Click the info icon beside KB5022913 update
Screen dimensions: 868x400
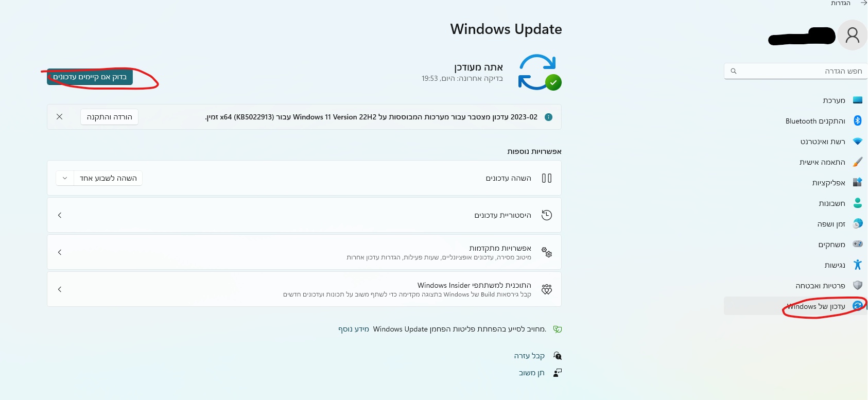(x=549, y=117)
